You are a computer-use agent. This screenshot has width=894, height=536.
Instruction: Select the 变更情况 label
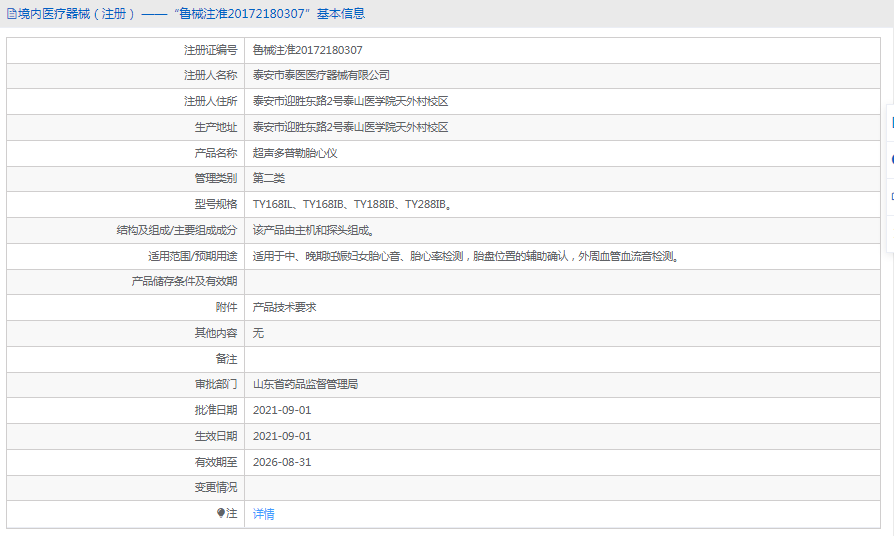click(x=216, y=487)
